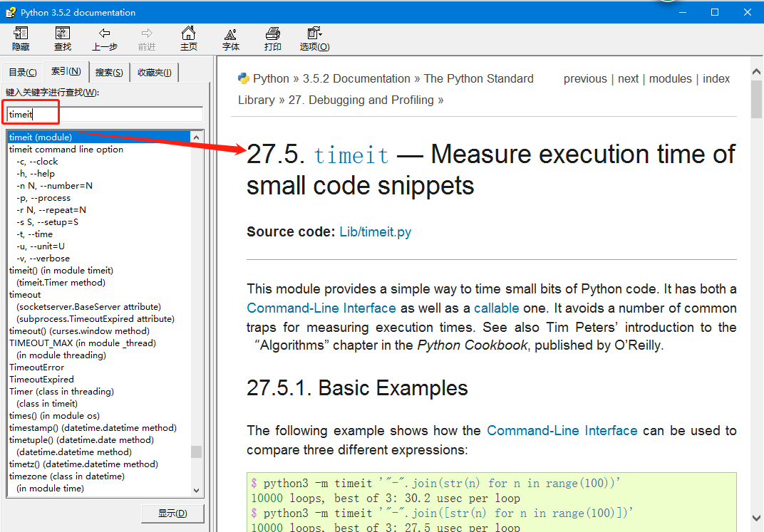764x532 pixels.
Task: Click the 'next' navigation link
Action: [x=628, y=79]
